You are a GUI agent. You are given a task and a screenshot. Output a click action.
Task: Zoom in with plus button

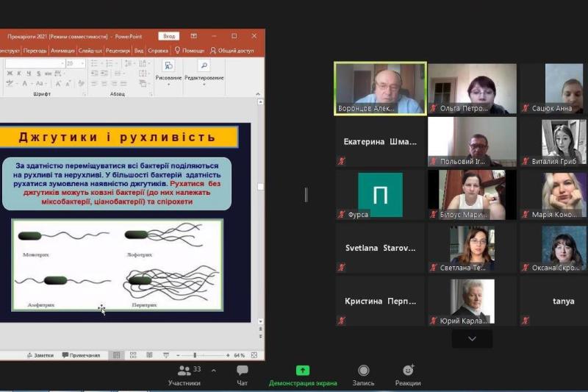coord(228,355)
